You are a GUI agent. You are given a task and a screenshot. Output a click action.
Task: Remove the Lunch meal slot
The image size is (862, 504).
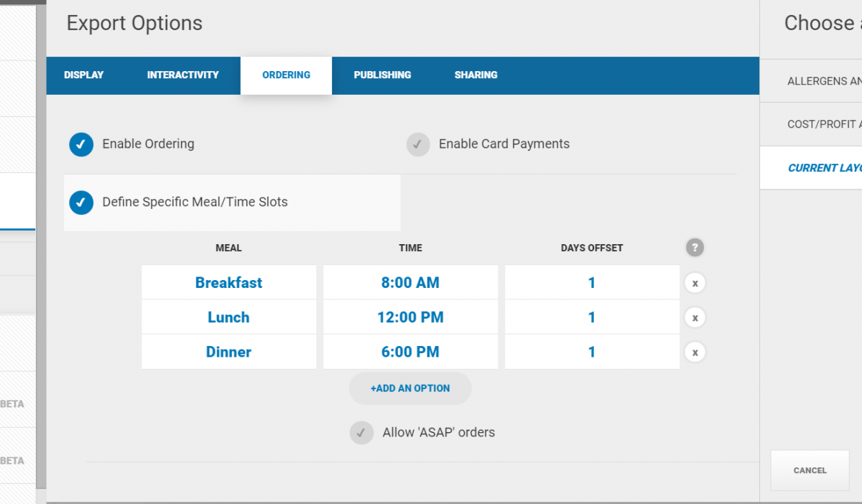pos(695,317)
